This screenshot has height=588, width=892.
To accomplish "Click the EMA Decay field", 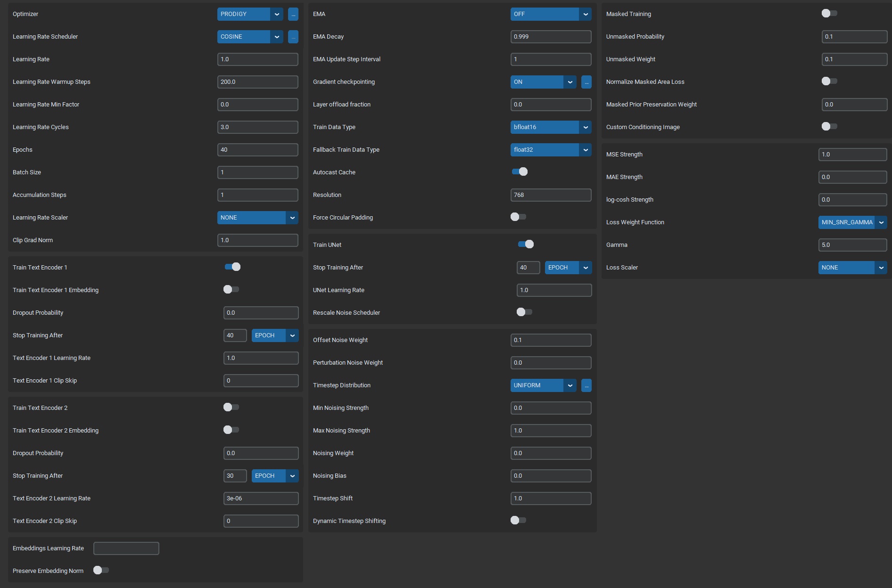I will pos(551,37).
